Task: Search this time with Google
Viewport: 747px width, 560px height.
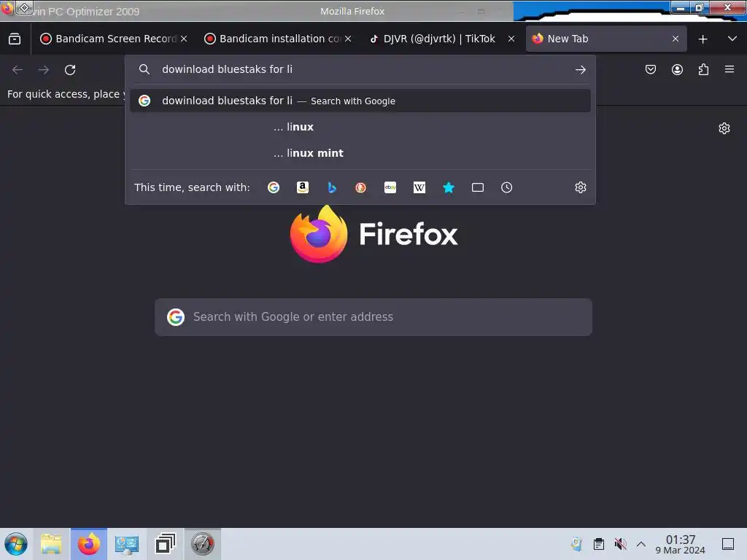Action: (x=274, y=187)
